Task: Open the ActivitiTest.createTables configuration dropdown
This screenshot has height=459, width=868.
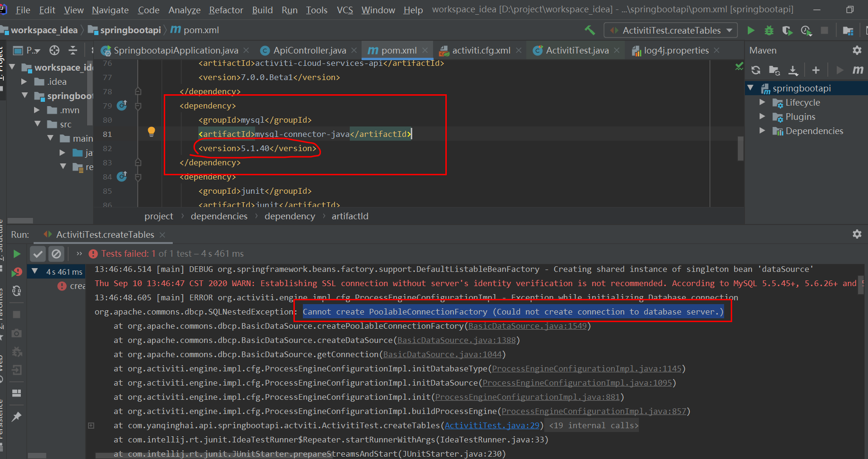Action: 729,30
